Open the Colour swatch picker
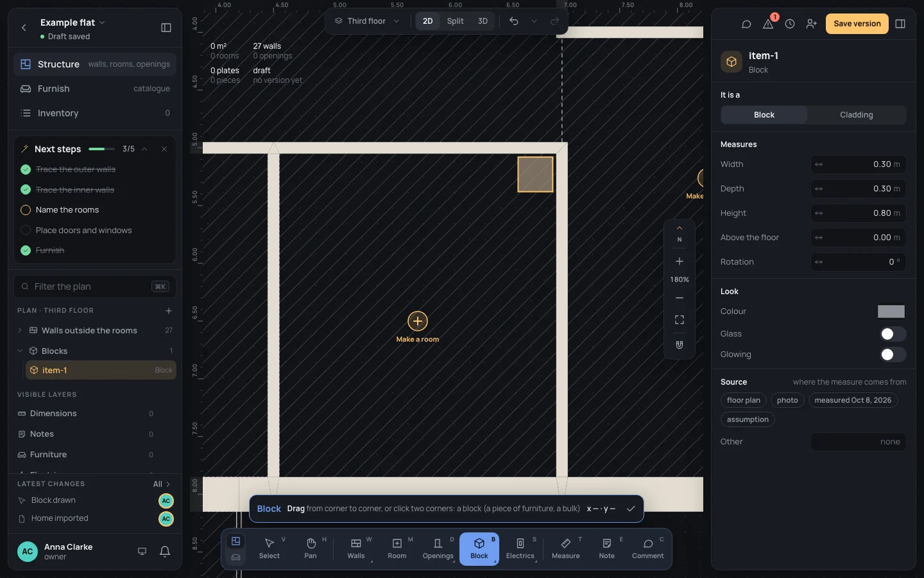This screenshot has height=578, width=924. click(891, 311)
